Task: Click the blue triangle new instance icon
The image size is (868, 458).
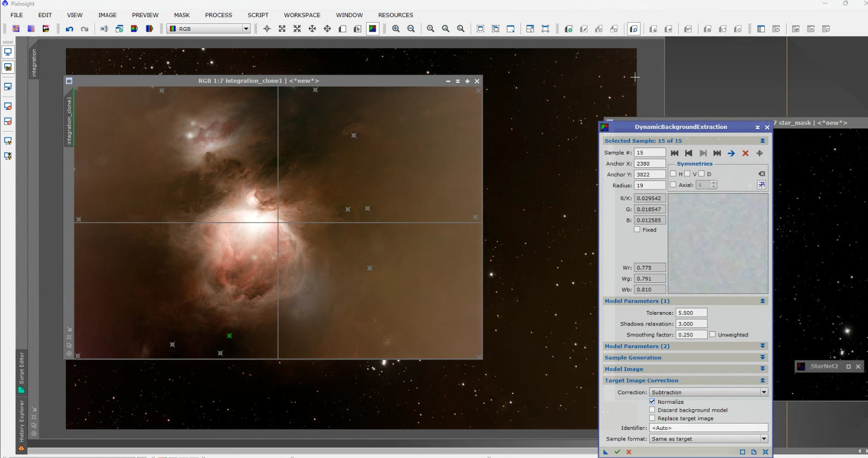Action: tap(605, 452)
